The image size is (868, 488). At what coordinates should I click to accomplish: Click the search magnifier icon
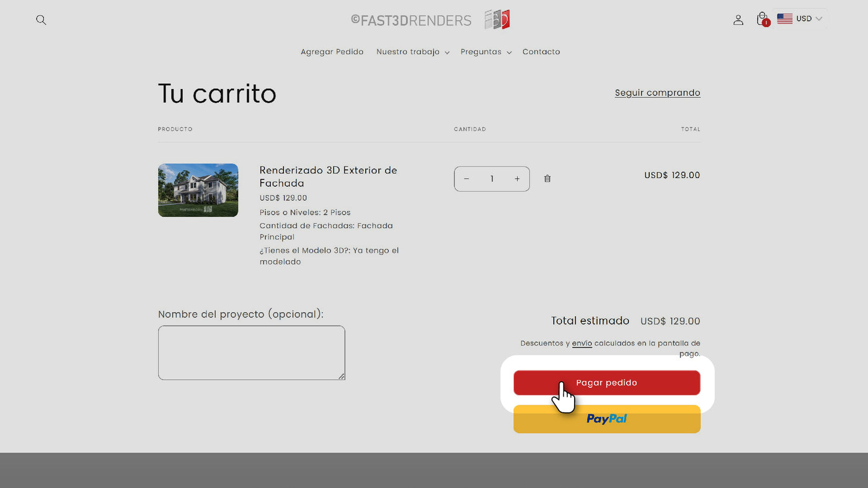(x=41, y=20)
